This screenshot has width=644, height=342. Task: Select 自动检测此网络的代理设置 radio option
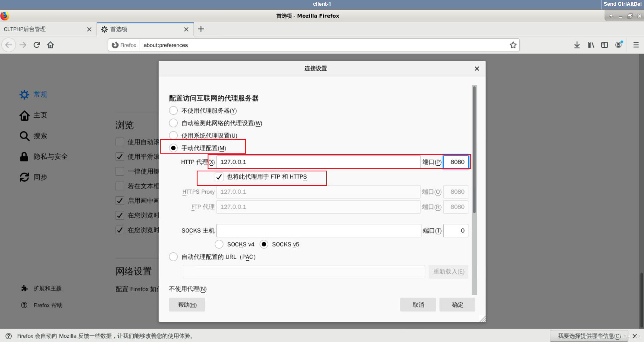point(173,123)
